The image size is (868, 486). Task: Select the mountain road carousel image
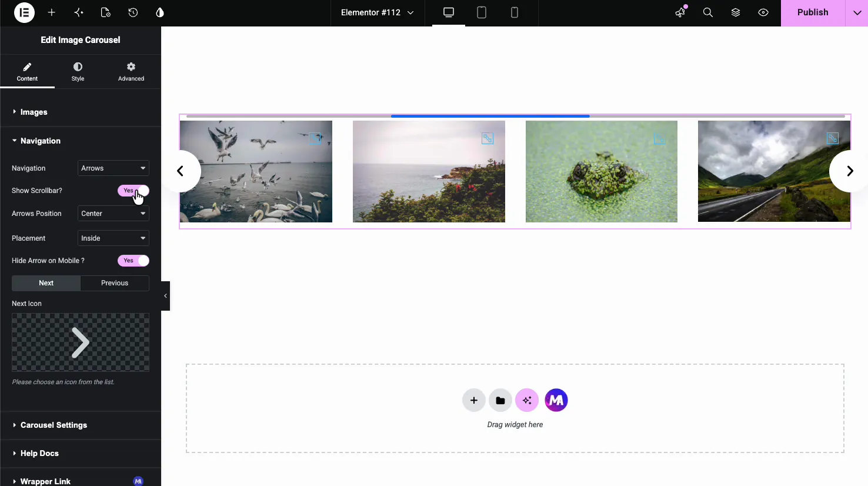(x=774, y=171)
